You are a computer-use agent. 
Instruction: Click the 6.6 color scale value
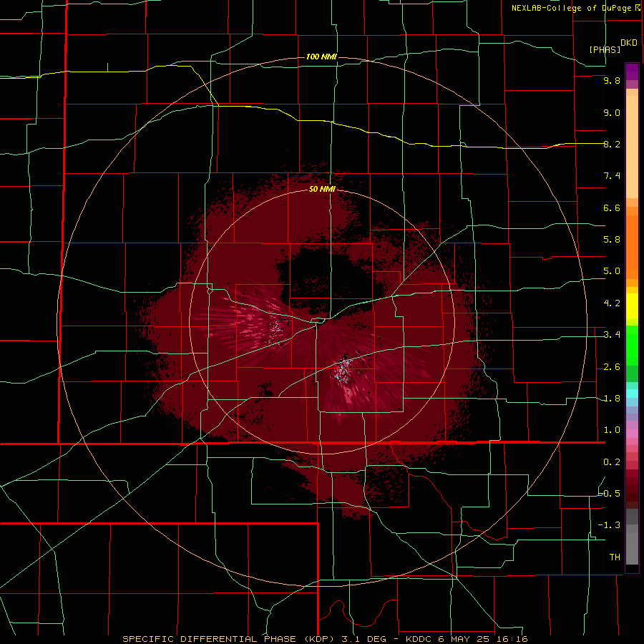[612, 208]
